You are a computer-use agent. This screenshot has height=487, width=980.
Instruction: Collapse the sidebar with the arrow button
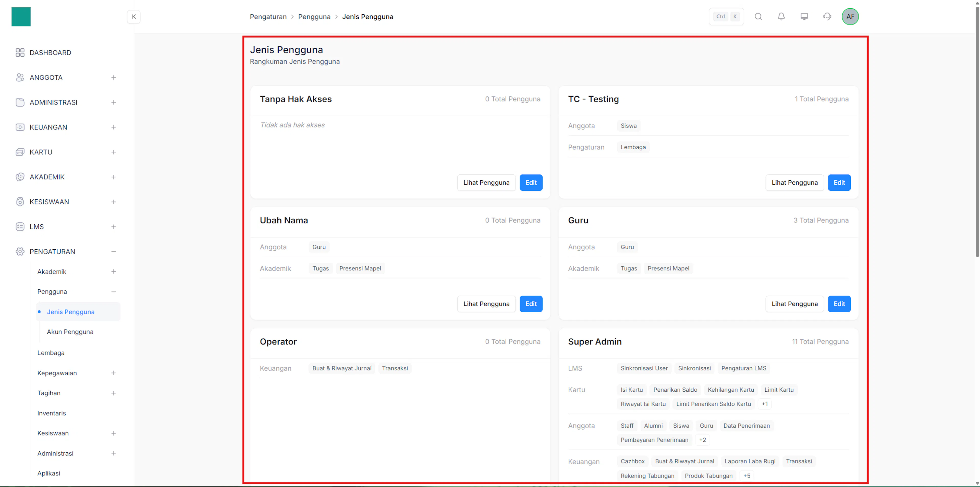point(133,17)
